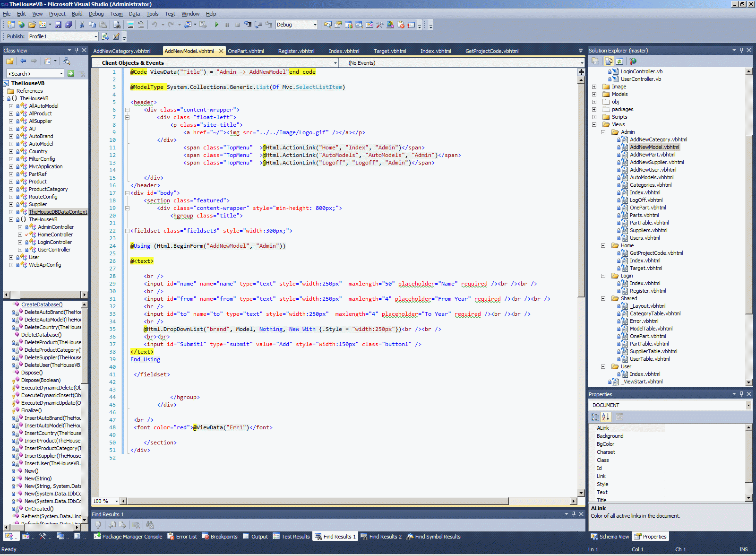Viewport: 756px width, 556px height.
Task: Click Show All Files in Solution Explorer
Action: pos(609,61)
